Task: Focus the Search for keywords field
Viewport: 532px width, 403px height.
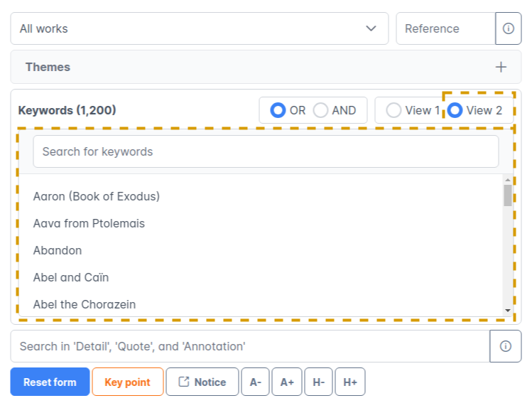Action: click(266, 151)
